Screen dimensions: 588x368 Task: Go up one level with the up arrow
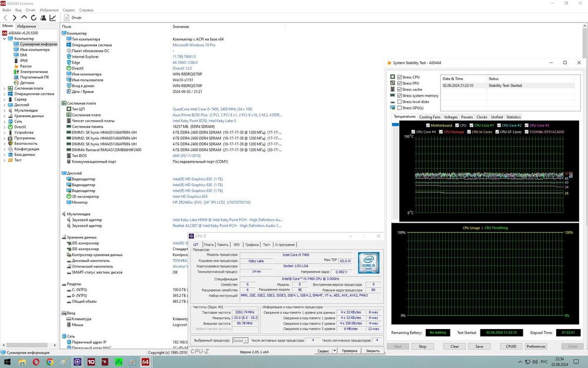click(x=24, y=17)
